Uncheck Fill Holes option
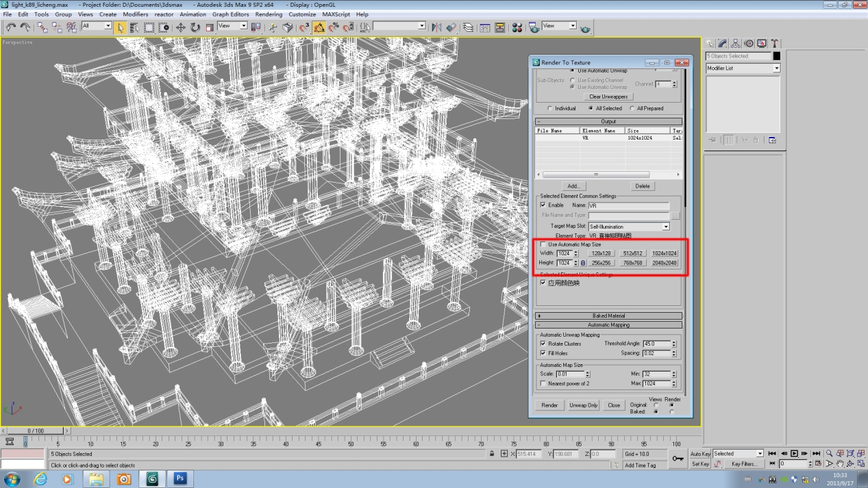Screen dimensions: 868x488 pos(543,353)
